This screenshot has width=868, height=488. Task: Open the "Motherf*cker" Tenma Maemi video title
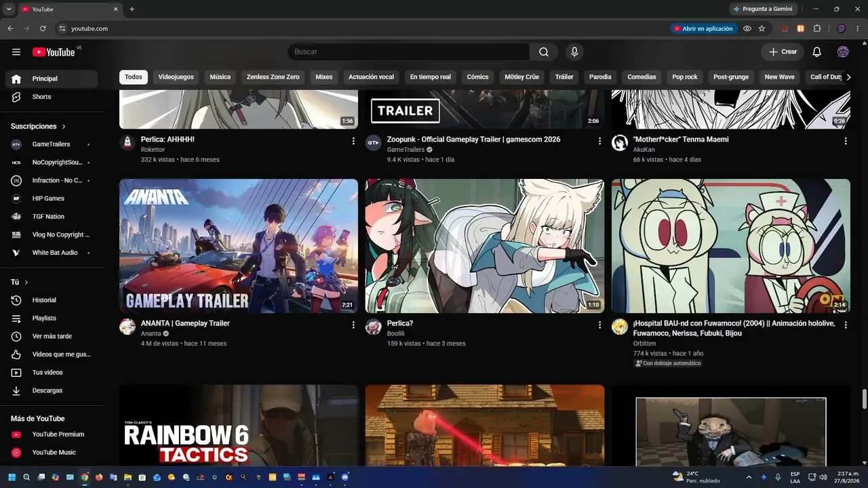click(x=681, y=140)
